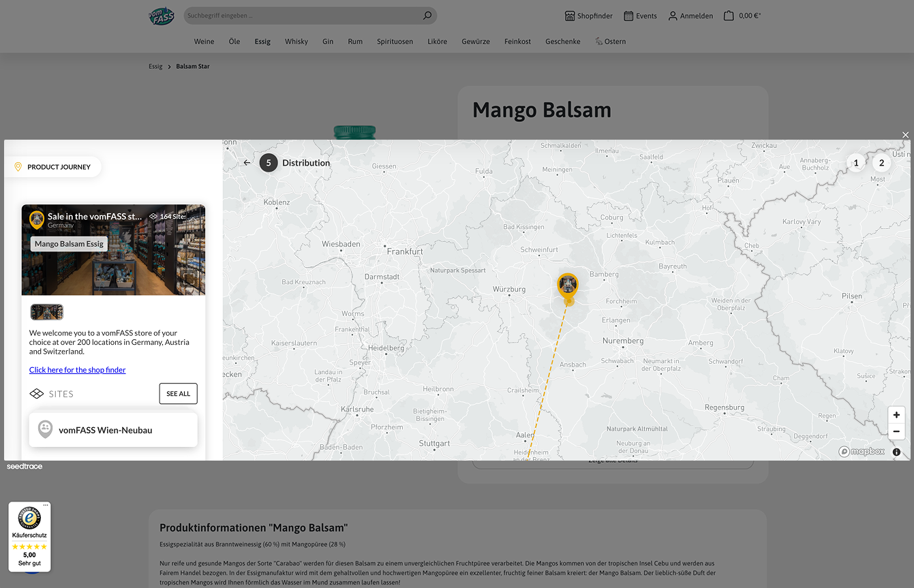Click the Mango Balsam Essig tag
This screenshot has width=914, height=588.
tap(69, 244)
